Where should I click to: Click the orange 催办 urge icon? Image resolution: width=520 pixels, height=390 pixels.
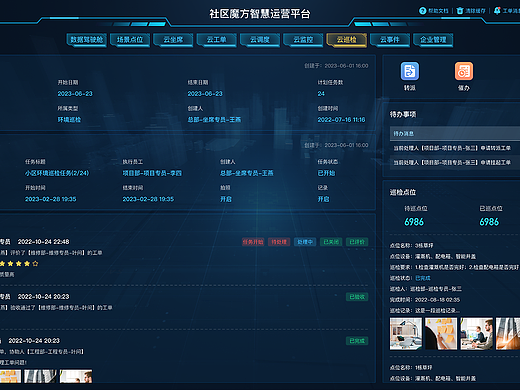464,71
